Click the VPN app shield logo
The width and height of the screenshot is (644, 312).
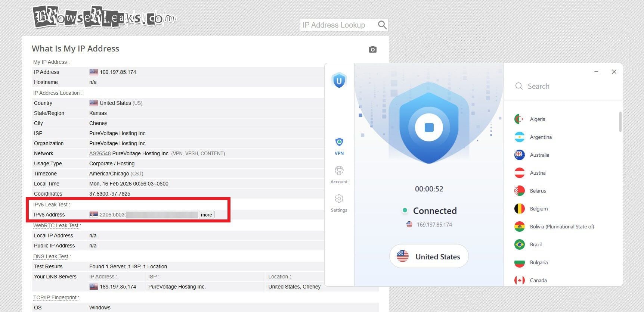339,80
